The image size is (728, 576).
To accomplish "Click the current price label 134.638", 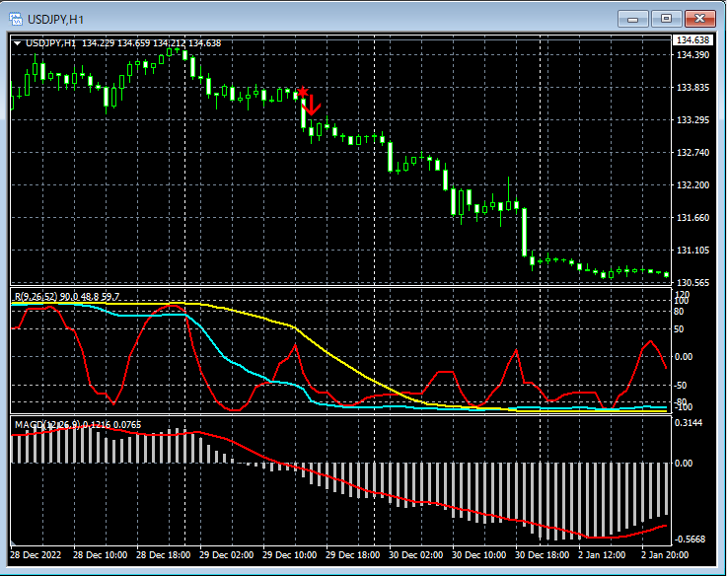I will (x=692, y=40).
